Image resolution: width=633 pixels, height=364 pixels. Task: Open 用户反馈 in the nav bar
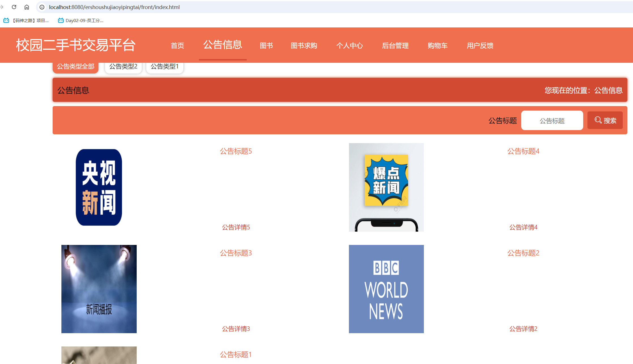coord(480,46)
